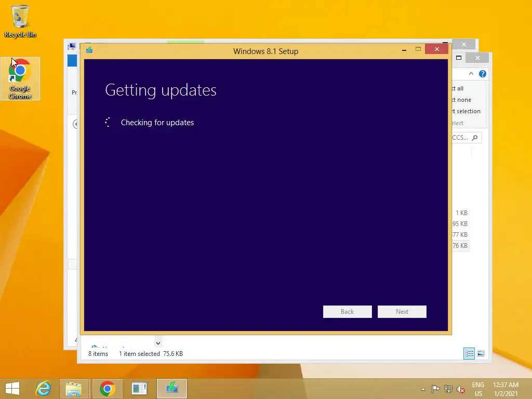Select the file row sized 76 KB
Image resolution: width=532 pixels, height=399 pixels.
pos(460,245)
